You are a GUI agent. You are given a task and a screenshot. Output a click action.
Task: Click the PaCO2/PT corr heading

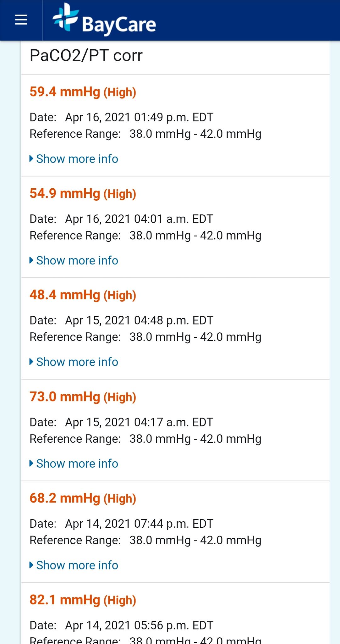(86, 56)
